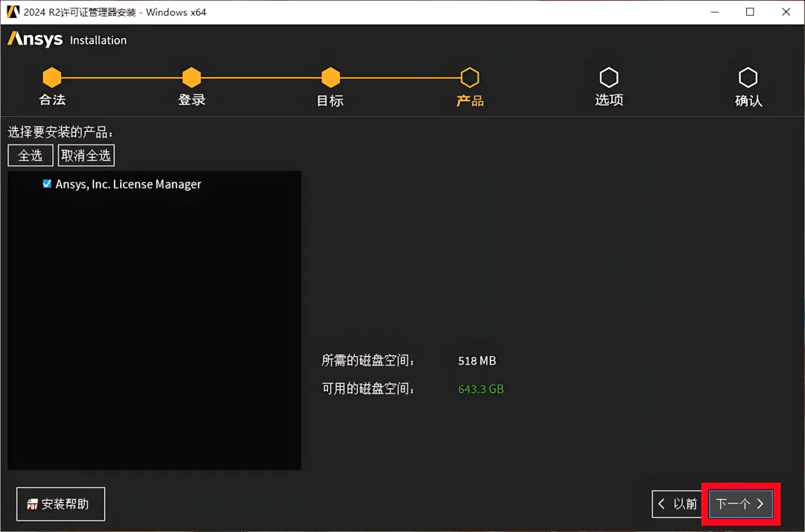Click the 518 MB required space value

[477, 361]
